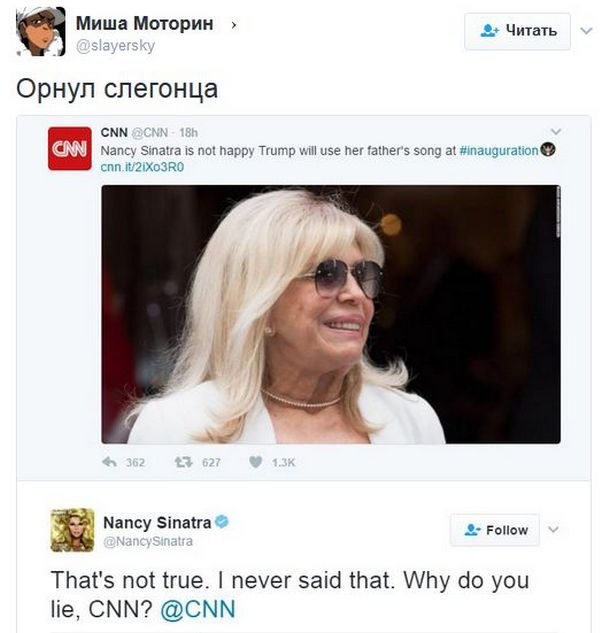Screen dimensions: 602x633
Task: Open the #inauguration hashtag
Action: pos(498,150)
